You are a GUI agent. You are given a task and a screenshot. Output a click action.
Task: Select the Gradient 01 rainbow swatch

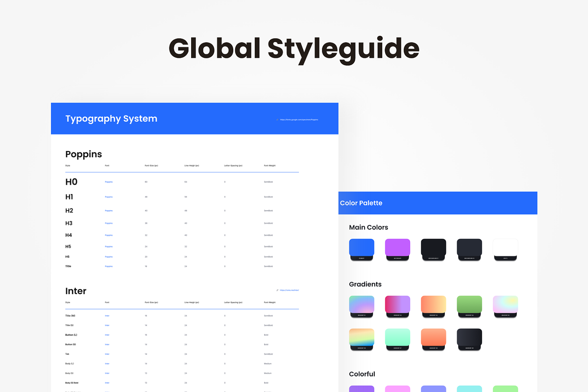click(362, 304)
